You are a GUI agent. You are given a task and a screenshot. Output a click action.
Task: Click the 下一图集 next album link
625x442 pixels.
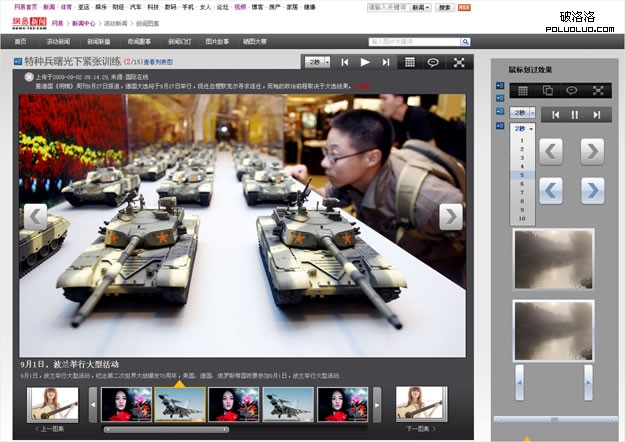pos(418,428)
